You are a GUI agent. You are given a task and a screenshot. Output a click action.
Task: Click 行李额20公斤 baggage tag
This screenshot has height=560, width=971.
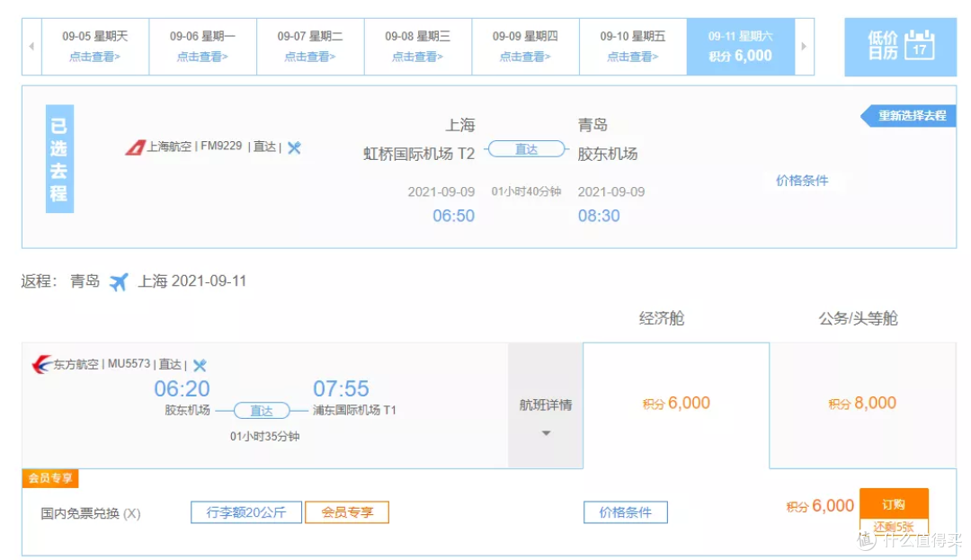pos(246,512)
